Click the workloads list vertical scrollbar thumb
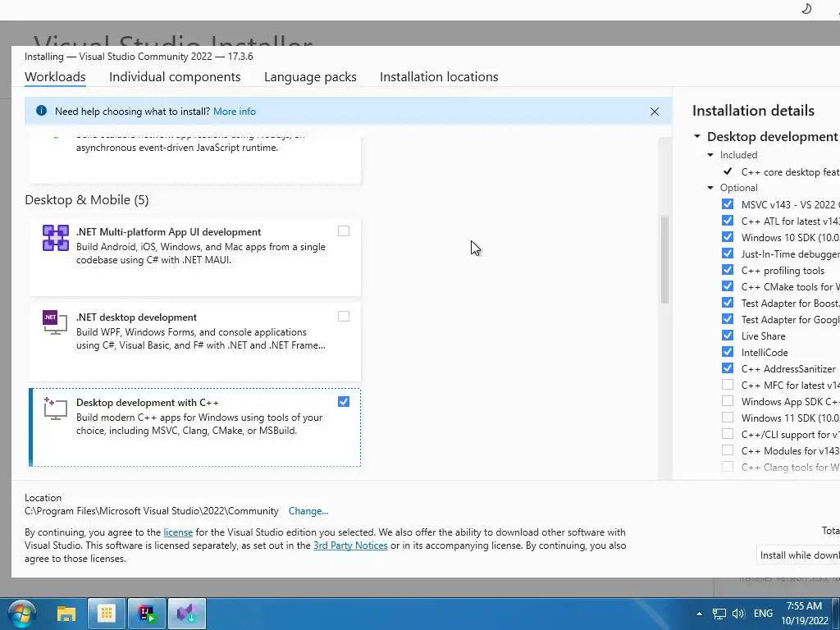This screenshot has height=630, width=840. pyautogui.click(x=664, y=259)
